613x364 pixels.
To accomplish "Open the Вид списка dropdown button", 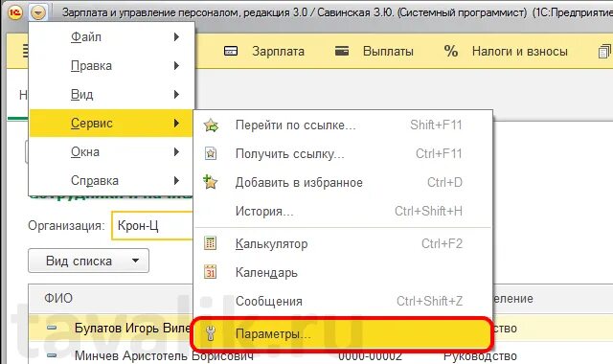I will click(89, 261).
